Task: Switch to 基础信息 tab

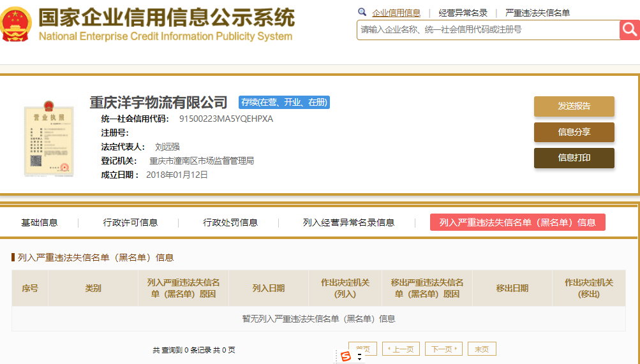Action: click(x=40, y=222)
